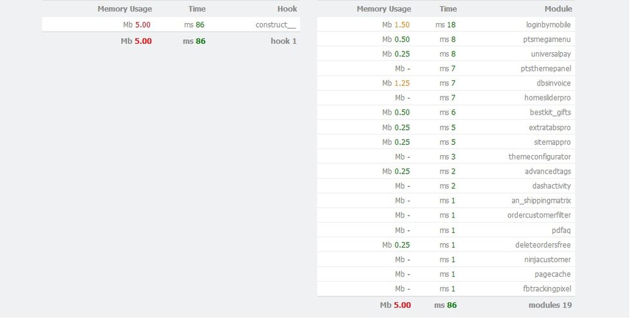Screen dimensions: 644x323
Task: Click the pagecache module name
Action: [553, 275]
